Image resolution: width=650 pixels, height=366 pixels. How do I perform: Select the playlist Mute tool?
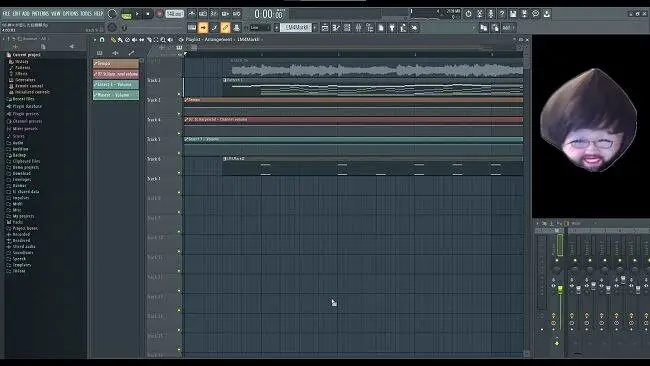point(134,40)
